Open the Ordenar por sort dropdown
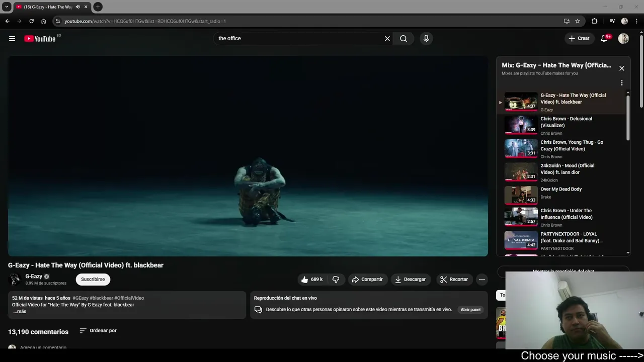This screenshot has height=362, width=644. [98, 331]
